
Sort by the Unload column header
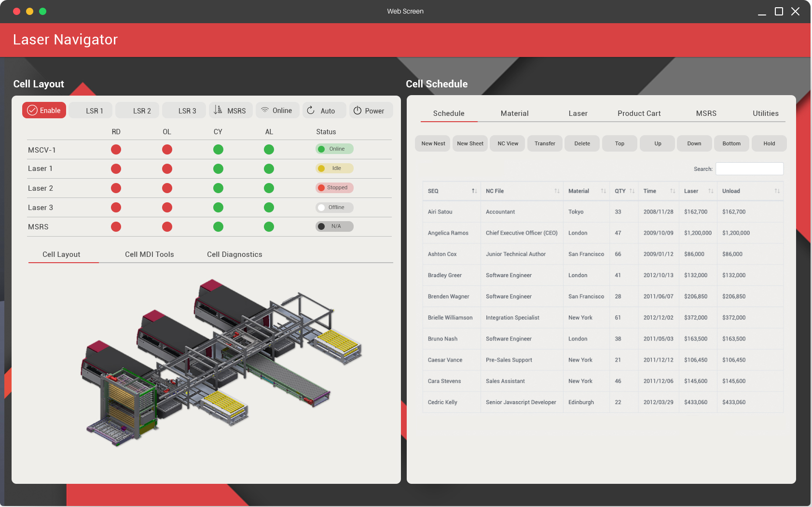pos(750,191)
